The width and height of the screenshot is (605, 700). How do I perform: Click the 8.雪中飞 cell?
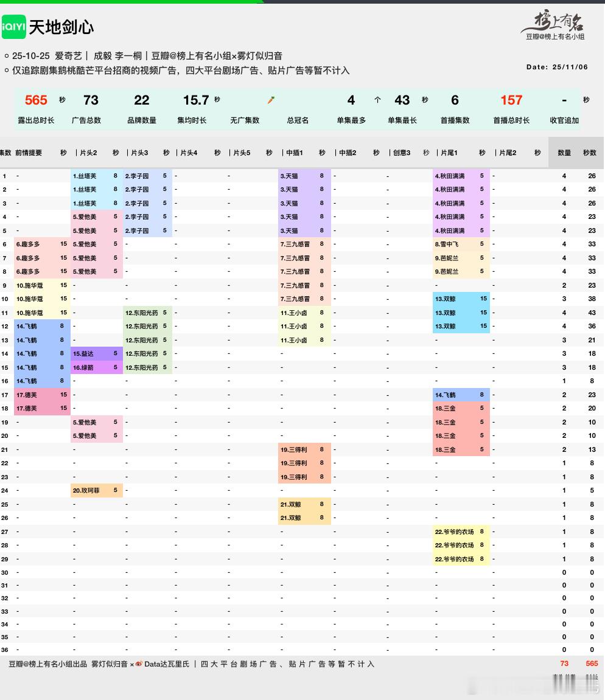click(461, 244)
